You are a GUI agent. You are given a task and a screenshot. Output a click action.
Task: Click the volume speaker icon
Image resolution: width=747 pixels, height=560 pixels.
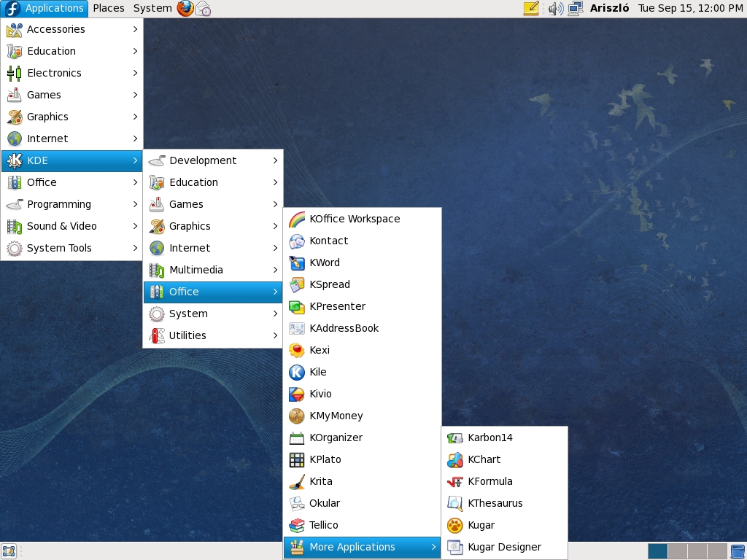(x=555, y=8)
